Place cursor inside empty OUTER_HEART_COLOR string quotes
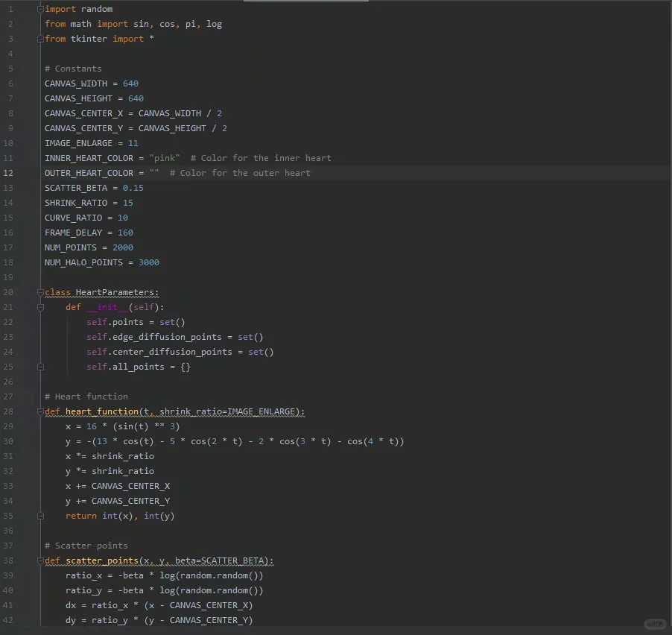 pyautogui.click(x=154, y=173)
